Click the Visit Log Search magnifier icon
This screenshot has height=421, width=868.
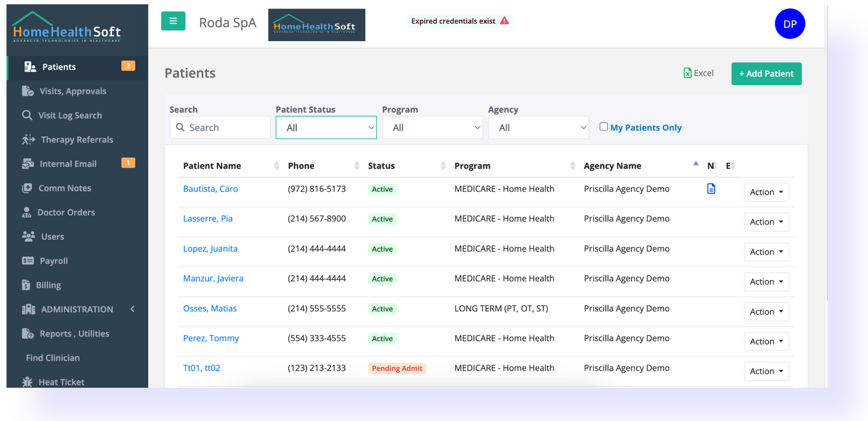27,115
